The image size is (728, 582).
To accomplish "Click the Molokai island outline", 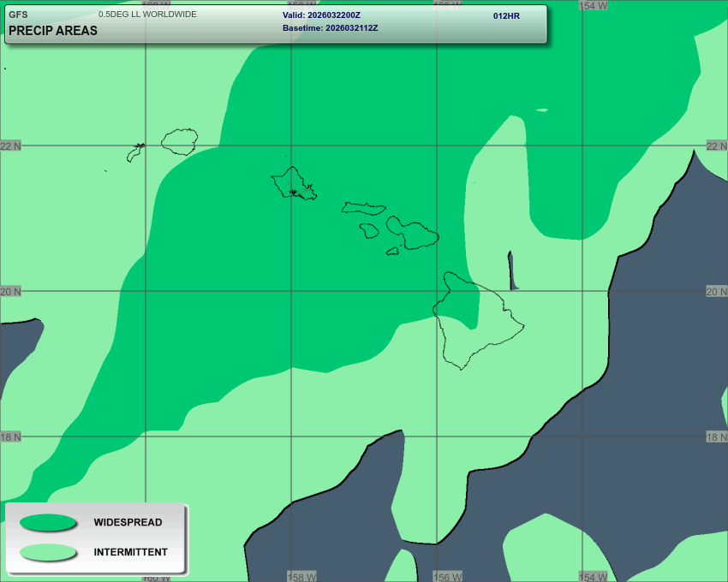I will pyautogui.click(x=364, y=208).
